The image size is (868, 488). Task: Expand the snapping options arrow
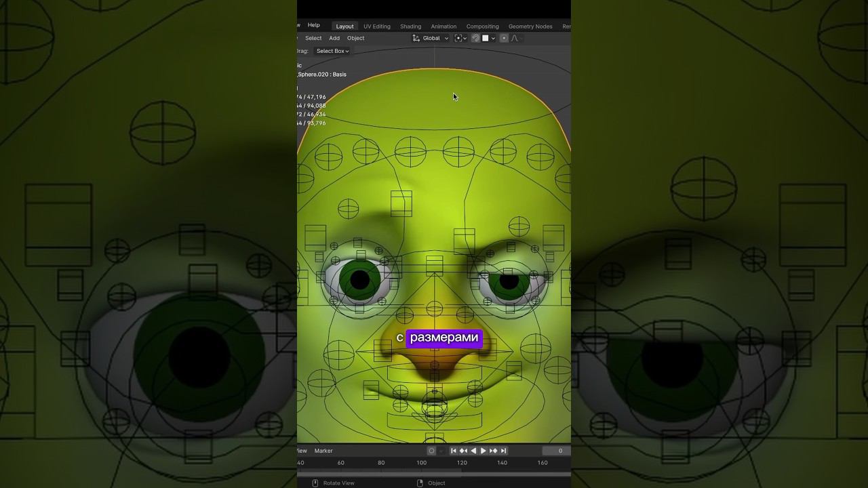[493, 38]
